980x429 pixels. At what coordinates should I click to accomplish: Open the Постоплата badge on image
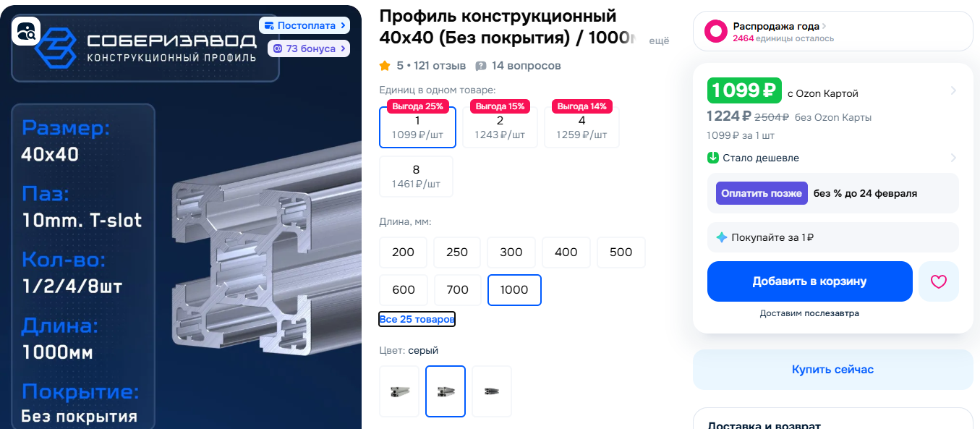(304, 25)
